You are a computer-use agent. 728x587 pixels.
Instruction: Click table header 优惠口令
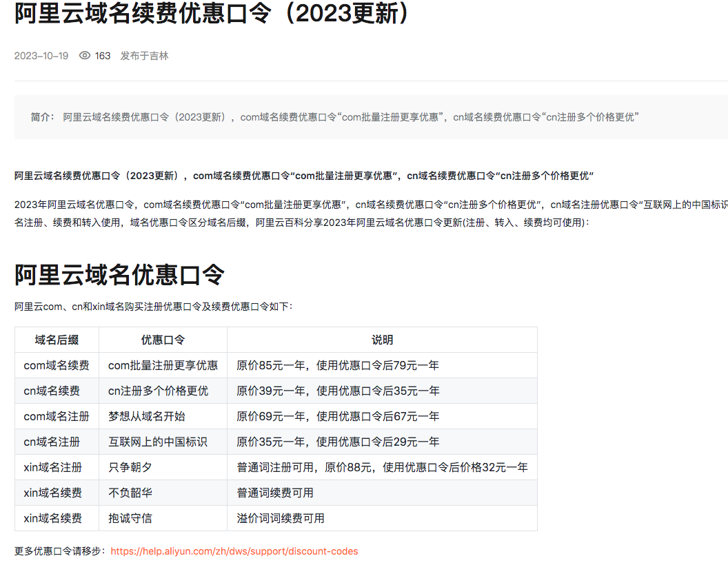click(163, 340)
